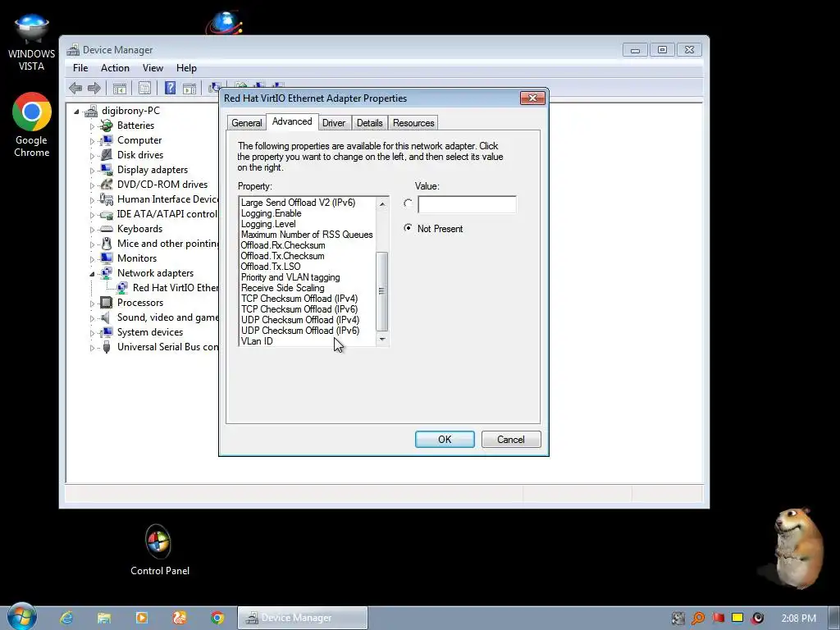Expand DVD/CD-ROM drives node
The height and width of the screenshot is (630, 840).
[x=92, y=185]
